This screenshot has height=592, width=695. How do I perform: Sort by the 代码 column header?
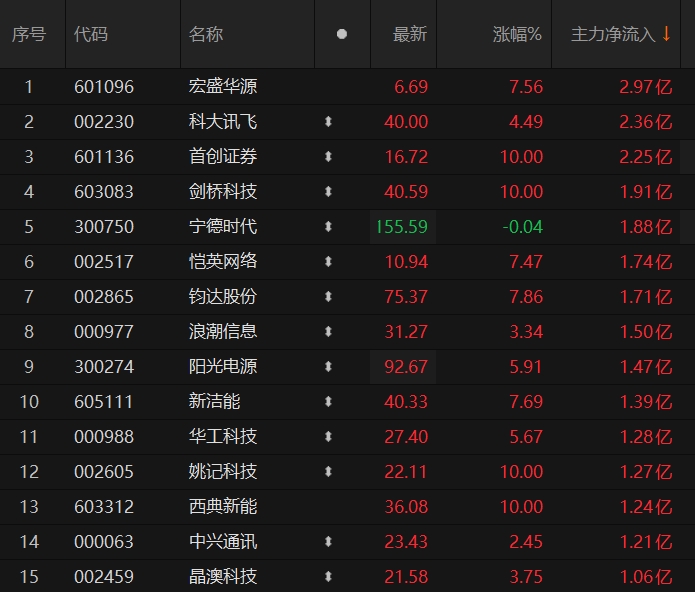click(x=91, y=34)
